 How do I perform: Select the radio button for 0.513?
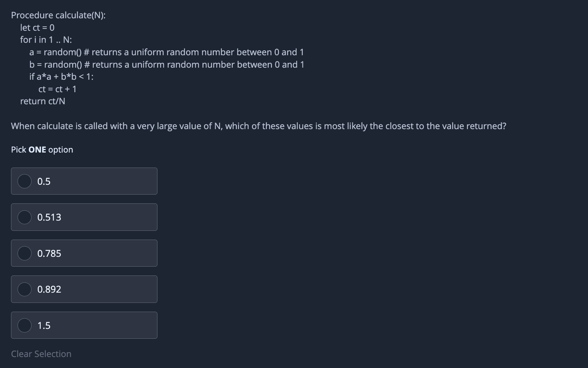[x=24, y=217]
